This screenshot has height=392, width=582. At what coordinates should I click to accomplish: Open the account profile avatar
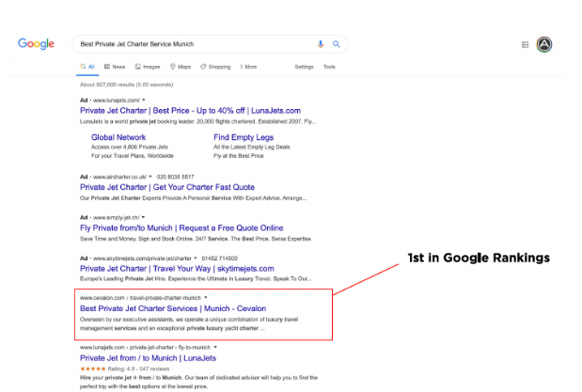coord(544,44)
